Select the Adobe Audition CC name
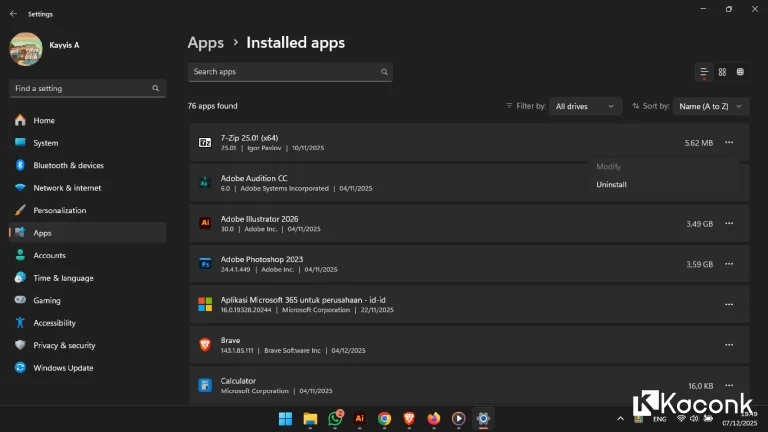The image size is (768, 432). coord(254,178)
